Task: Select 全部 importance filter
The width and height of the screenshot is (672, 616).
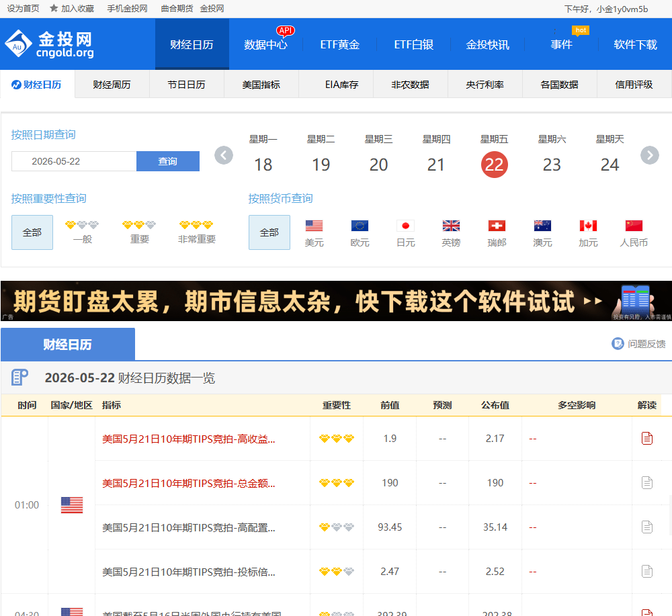Action: [32, 232]
